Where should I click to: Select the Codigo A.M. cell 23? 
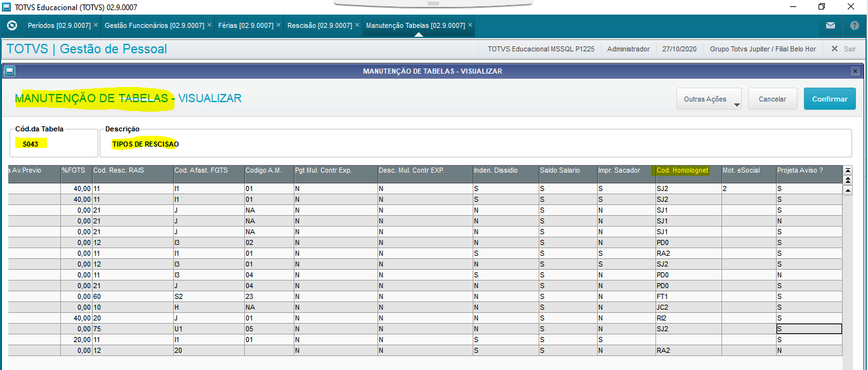tap(269, 296)
